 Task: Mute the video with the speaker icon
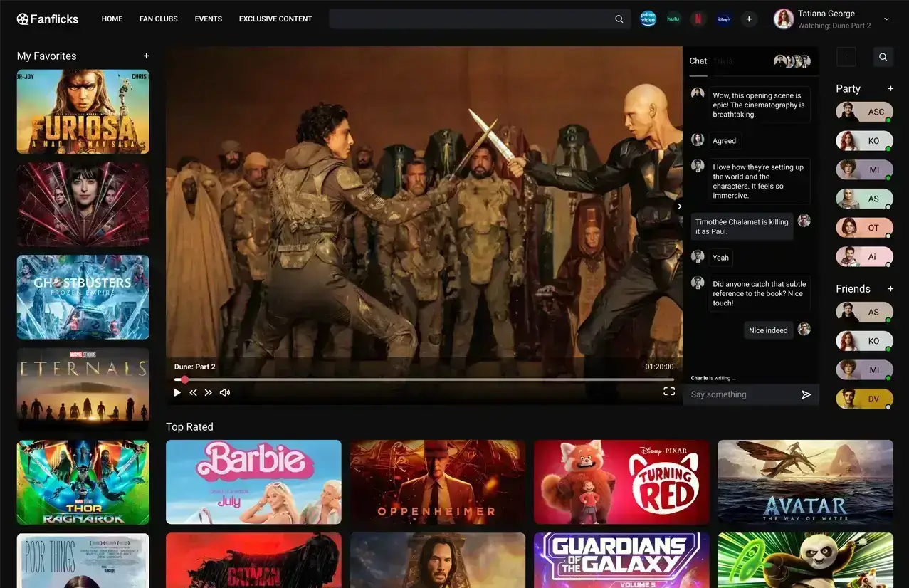225,392
